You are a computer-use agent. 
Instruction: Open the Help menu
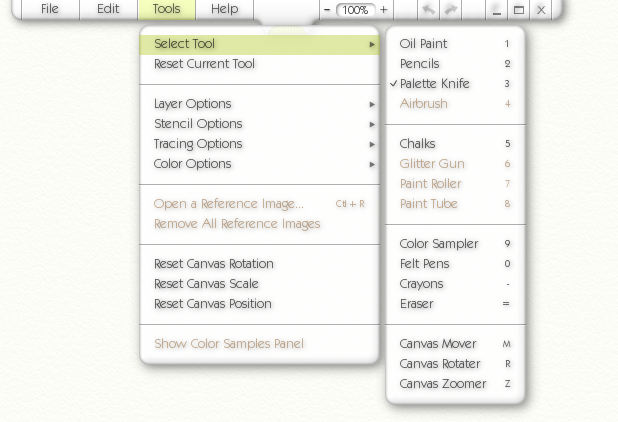click(225, 9)
